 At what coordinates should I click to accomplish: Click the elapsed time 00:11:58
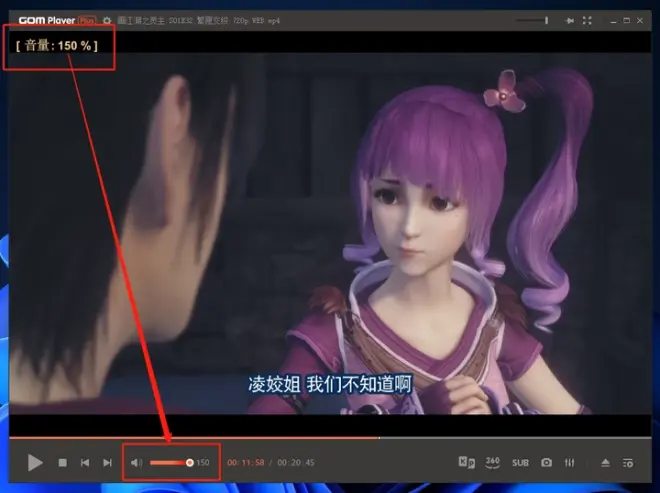tap(246, 463)
